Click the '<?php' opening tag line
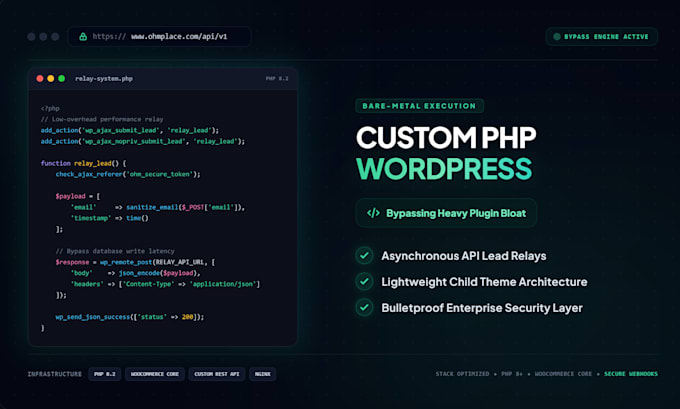The image size is (680, 409). point(50,108)
